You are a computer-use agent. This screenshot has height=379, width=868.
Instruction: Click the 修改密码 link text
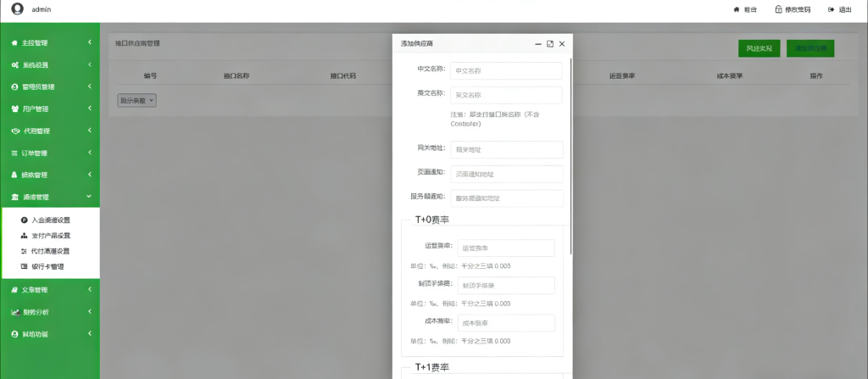point(798,9)
